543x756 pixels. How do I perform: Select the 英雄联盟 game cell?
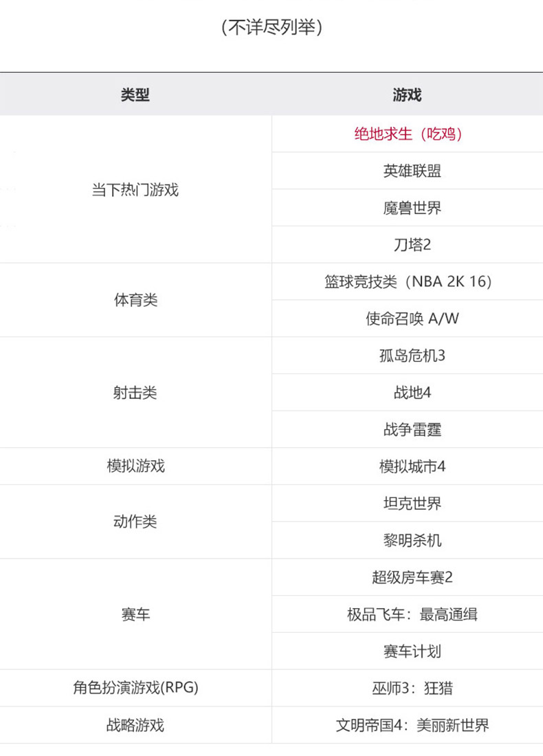tap(408, 171)
